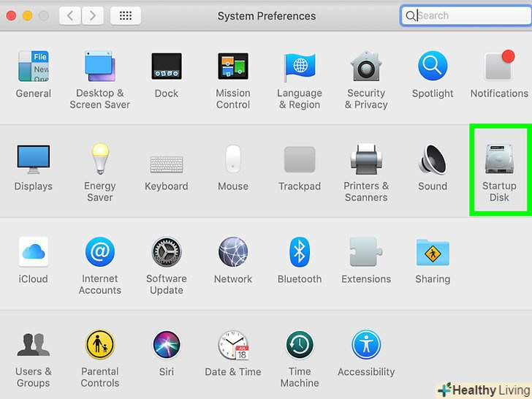Click the forward navigation arrow
Screen dimensions: 532x399
click(x=92, y=15)
